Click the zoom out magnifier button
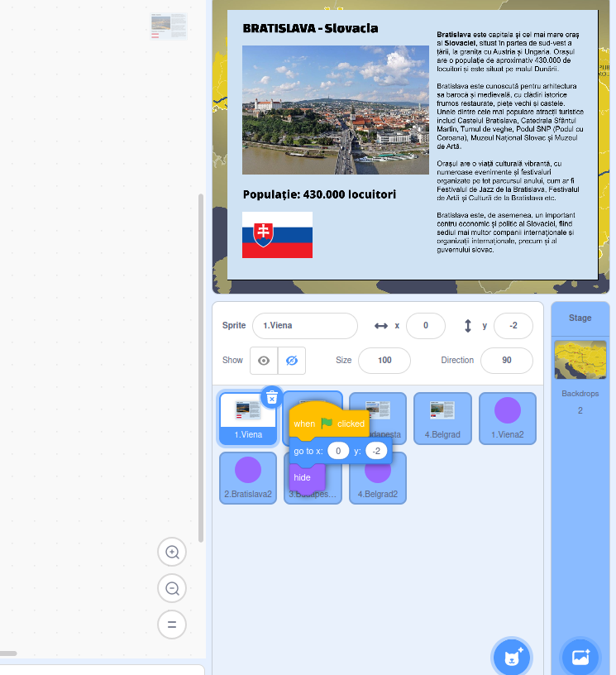Image resolution: width=616 pixels, height=675 pixels. (x=172, y=588)
